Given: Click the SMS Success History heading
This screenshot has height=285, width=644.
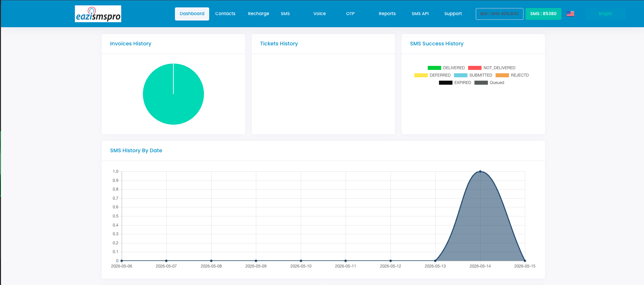Looking at the screenshot, I should 436,44.
